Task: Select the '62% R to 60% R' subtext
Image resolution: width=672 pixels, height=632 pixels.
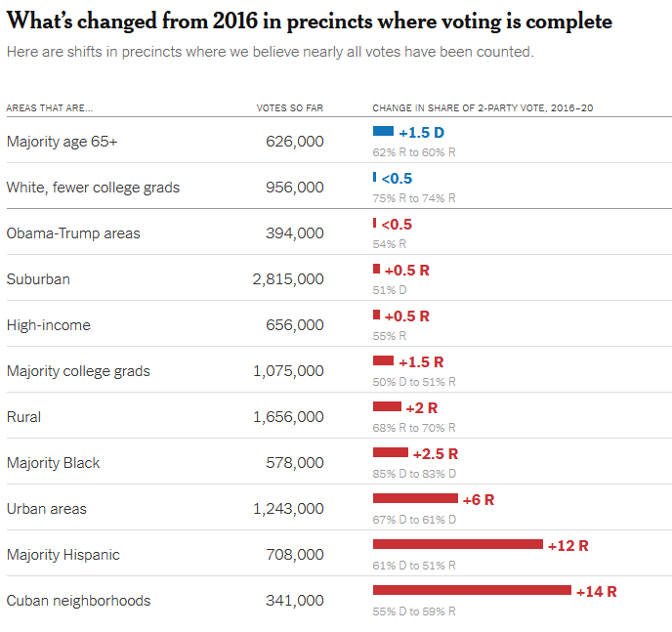Action: pyautogui.click(x=414, y=152)
